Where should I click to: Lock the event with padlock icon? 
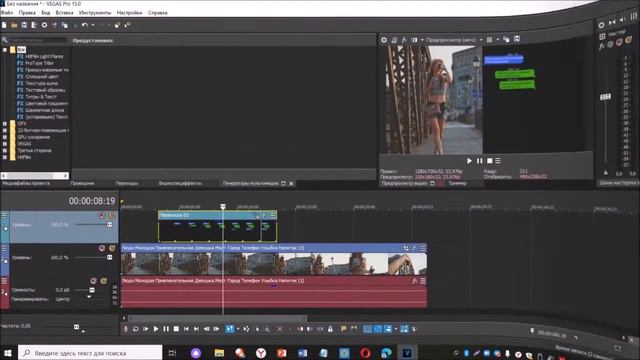click(330, 329)
